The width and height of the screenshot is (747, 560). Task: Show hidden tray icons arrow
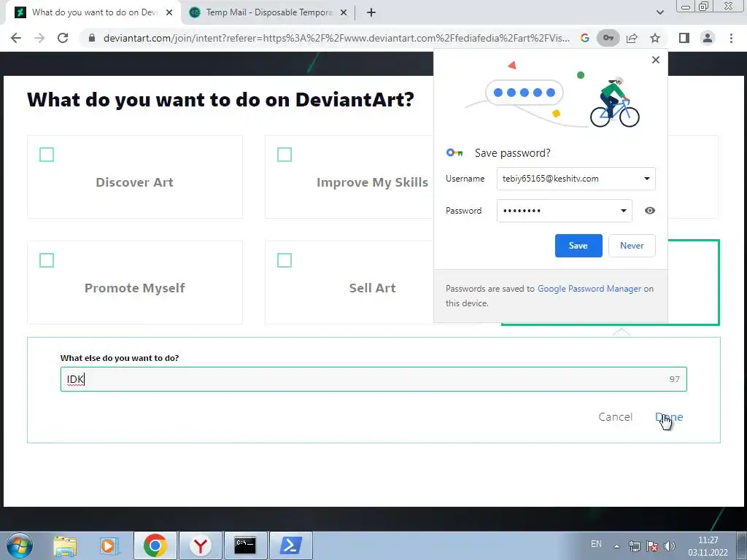[x=616, y=545]
